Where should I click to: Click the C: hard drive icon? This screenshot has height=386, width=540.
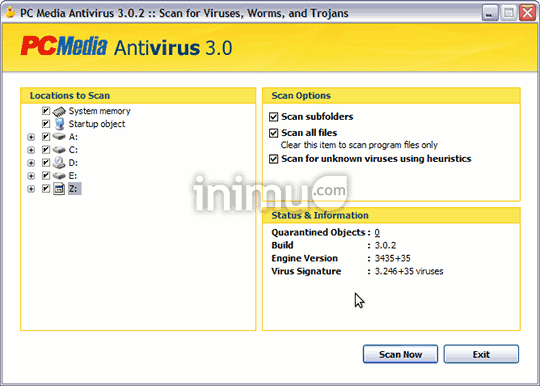click(59, 150)
